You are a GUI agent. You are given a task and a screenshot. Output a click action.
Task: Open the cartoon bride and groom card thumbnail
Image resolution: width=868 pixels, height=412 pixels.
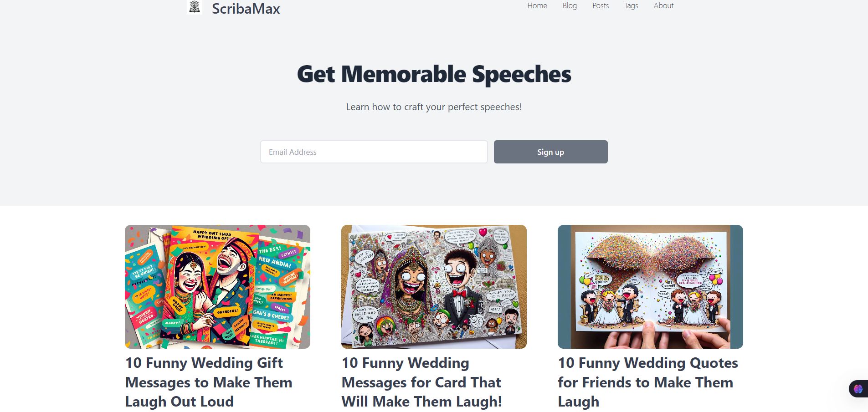click(x=434, y=287)
